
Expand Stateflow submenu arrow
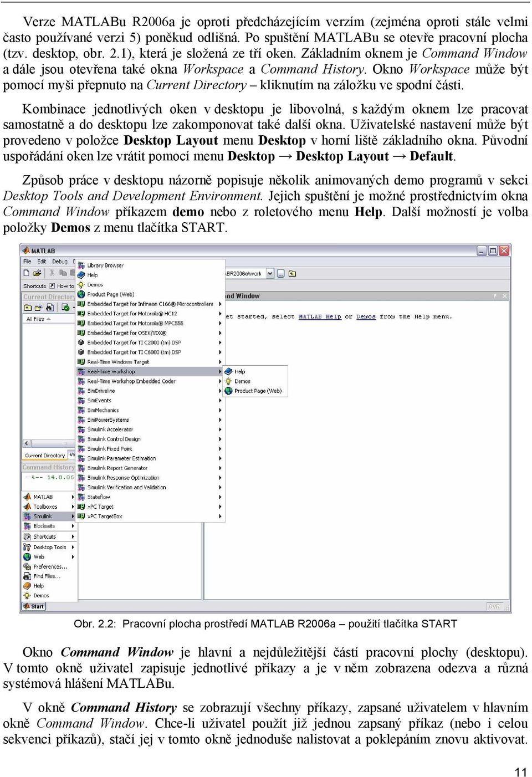[x=220, y=497]
